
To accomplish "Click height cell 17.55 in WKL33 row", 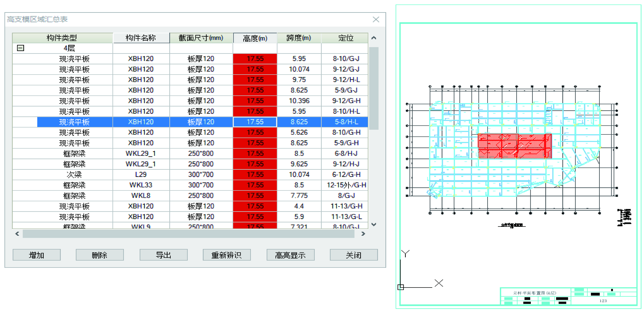I will (x=255, y=185).
